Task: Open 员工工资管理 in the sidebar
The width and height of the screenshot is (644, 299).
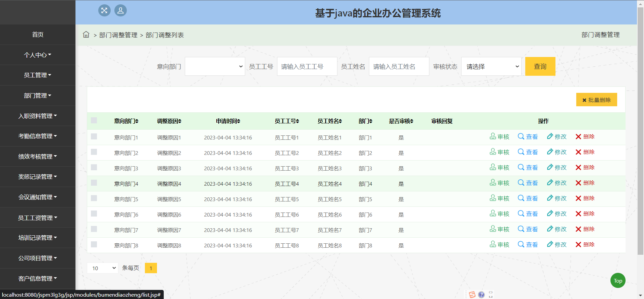Action: point(38,218)
